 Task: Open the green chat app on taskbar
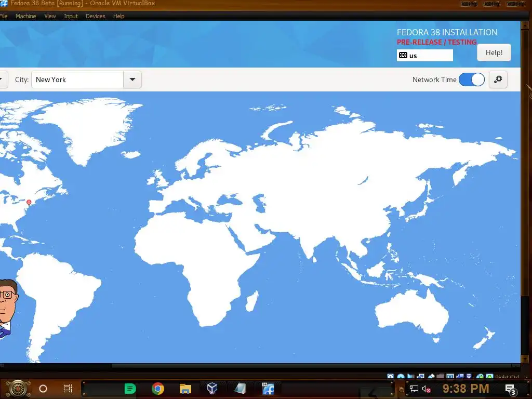[x=130, y=389]
